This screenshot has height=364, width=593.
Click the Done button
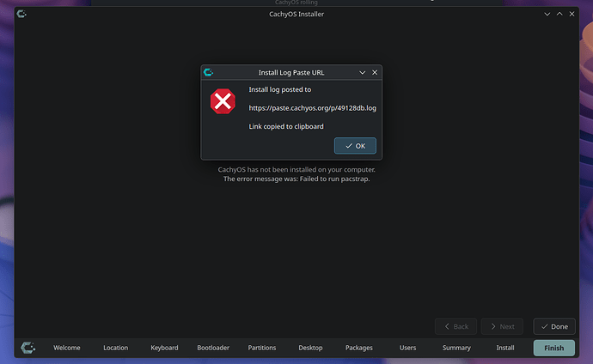point(554,326)
